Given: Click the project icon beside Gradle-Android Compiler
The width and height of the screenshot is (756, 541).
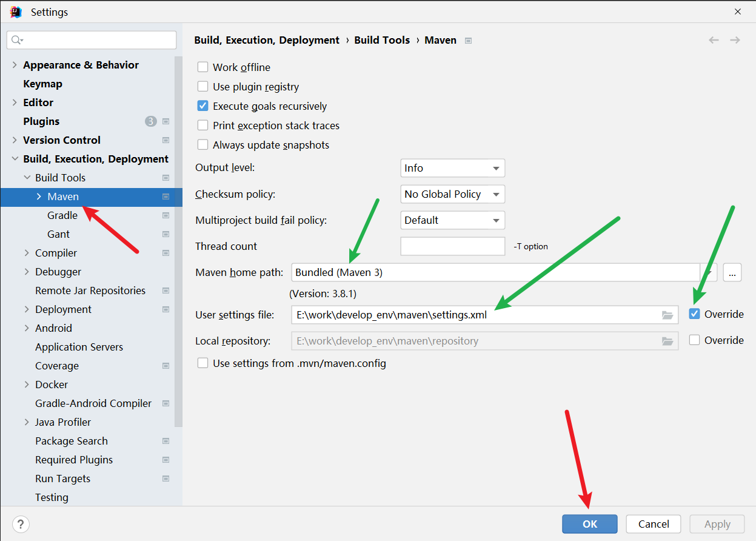Looking at the screenshot, I should [x=166, y=403].
